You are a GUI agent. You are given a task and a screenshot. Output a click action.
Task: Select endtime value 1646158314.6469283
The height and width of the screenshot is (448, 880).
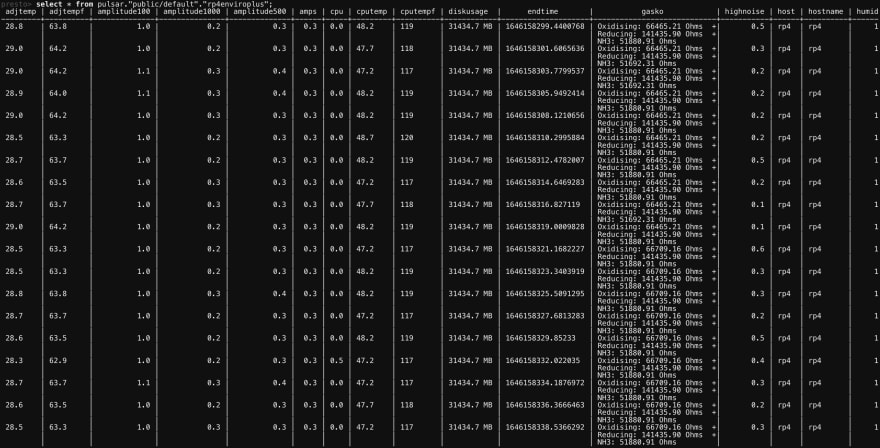tap(545, 182)
